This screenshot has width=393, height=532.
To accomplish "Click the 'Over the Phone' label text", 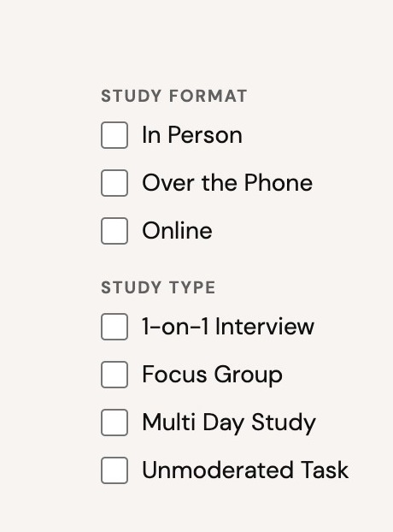I will [x=227, y=183].
